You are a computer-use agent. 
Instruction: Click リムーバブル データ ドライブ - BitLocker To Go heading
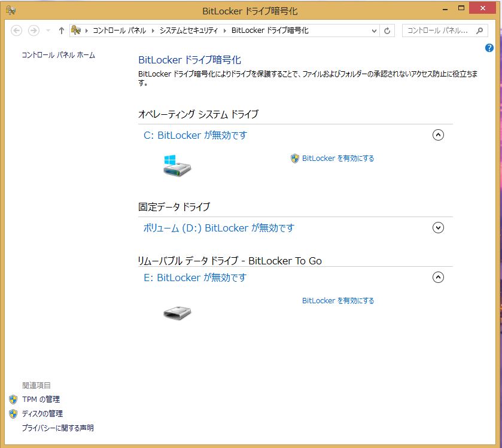point(230,261)
